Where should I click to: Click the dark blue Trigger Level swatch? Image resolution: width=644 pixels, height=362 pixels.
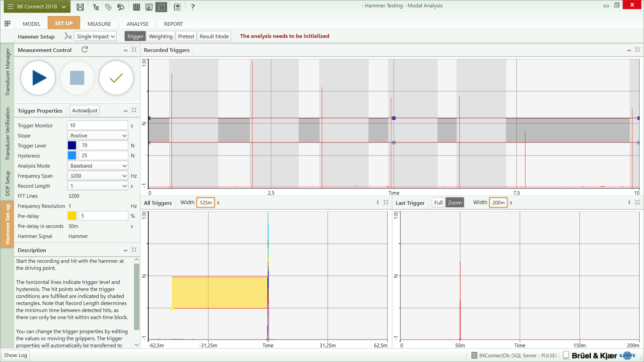click(72, 145)
